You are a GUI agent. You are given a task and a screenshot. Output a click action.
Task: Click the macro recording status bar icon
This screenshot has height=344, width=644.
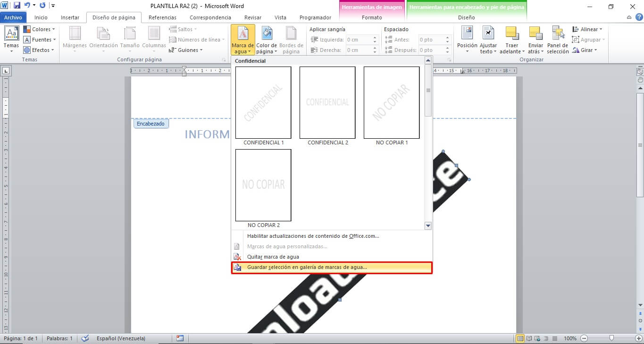(x=180, y=338)
